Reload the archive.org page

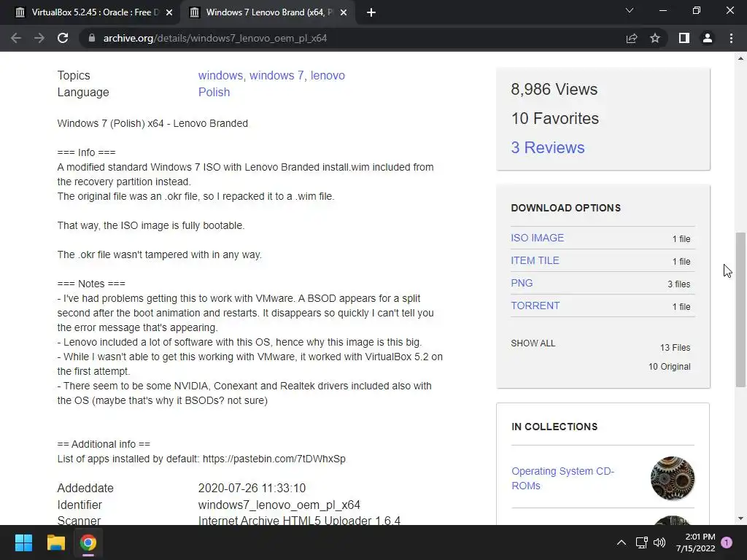point(63,38)
